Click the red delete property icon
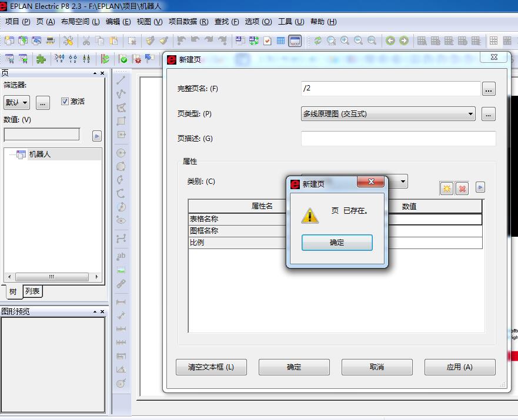The height and width of the screenshot is (420, 518). [x=462, y=188]
